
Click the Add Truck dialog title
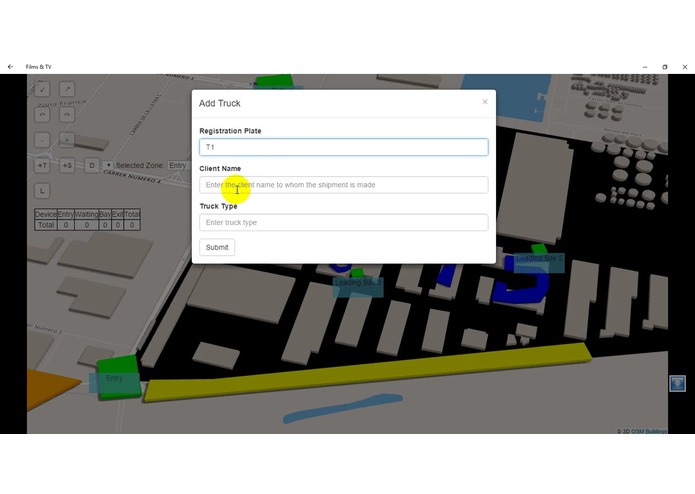coord(219,103)
